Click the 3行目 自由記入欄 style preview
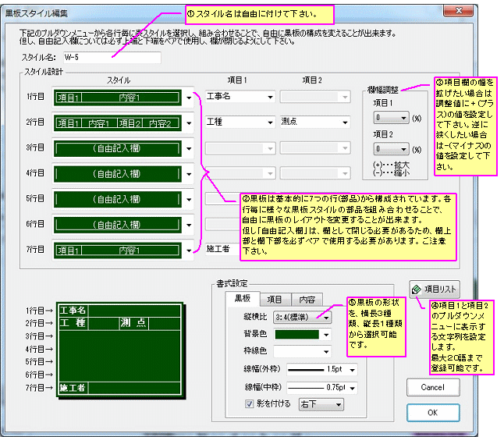The width and height of the screenshot is (504, 437). coord(117,148)
